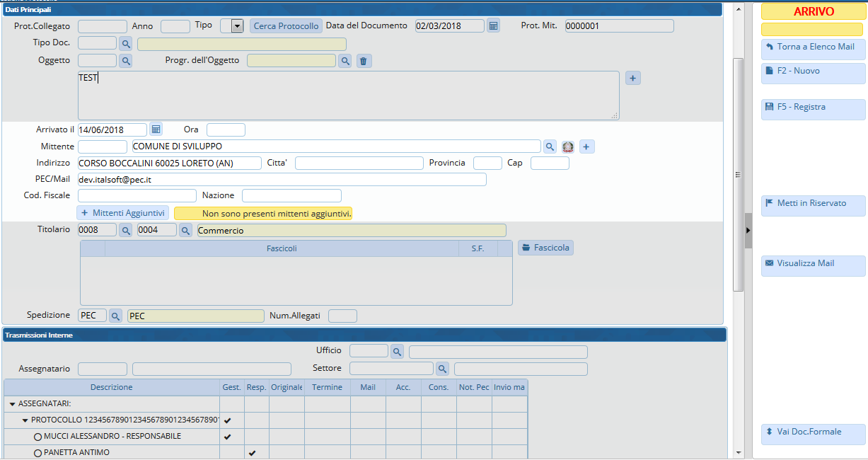Image resolution: width=868 pixels, height=460 pixels.
Task: Select MUCCI ALESSANDRO radio button
Action: point(38,437)
